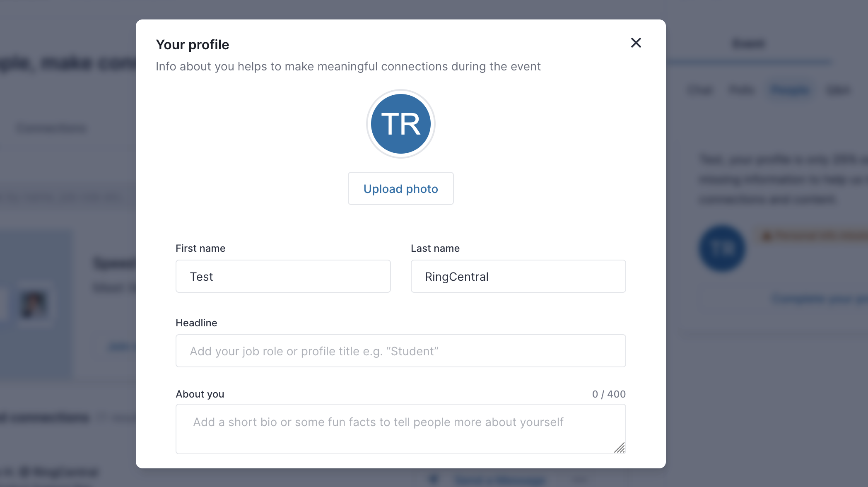The height and width of the screenshot is (487, 868).
Task: Open the blurred Event tab at top right
Action: point(748,43)
